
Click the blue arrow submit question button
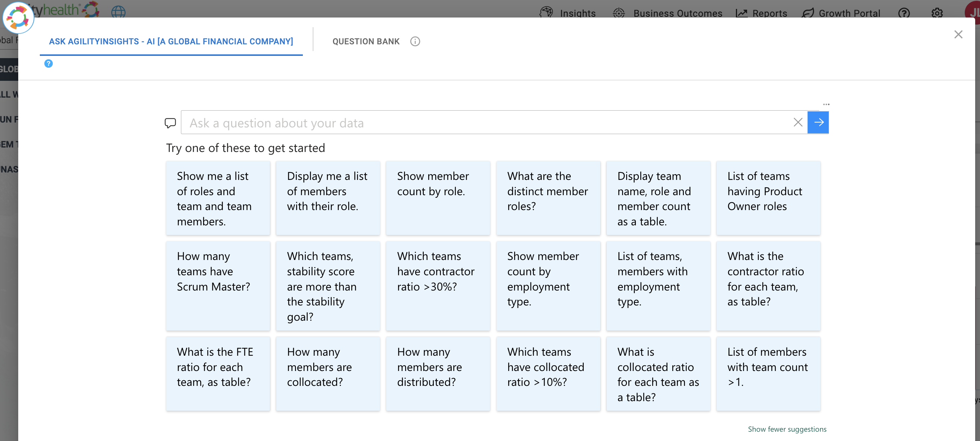point(818,122)
